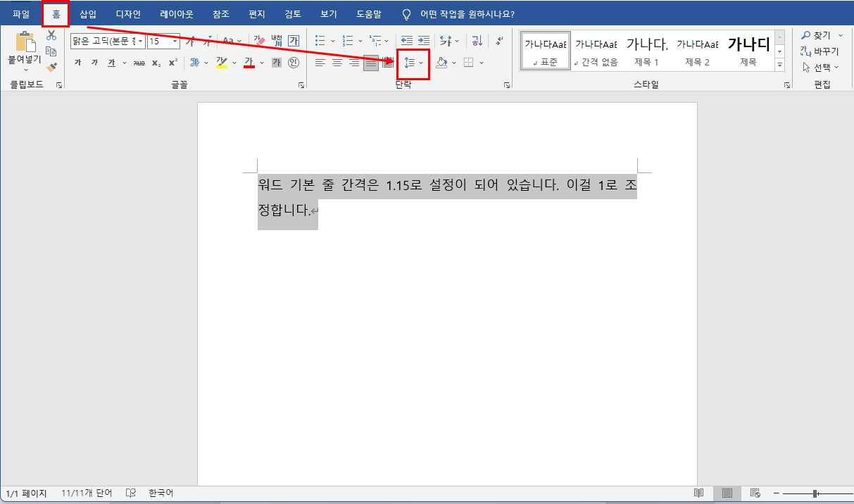Toggle center alignment for the paragraph
Image resolution: width=854 pixels, height=504 pixels.
[337, 63]
